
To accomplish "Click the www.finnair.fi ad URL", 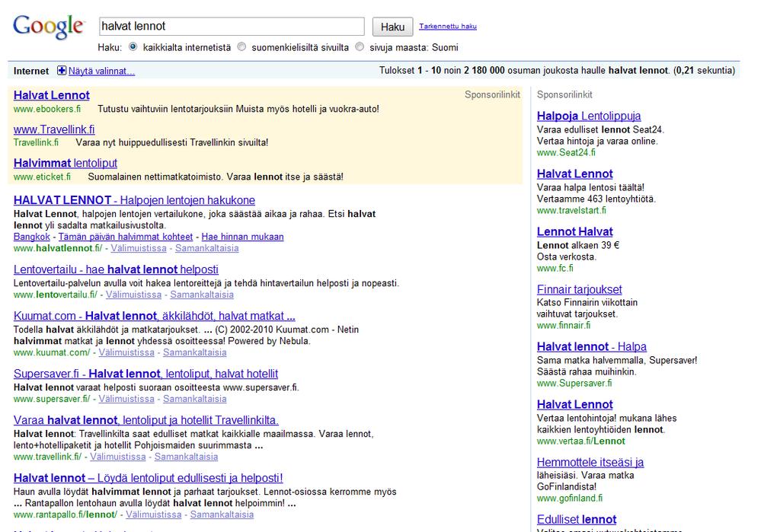I will [564, 325].
